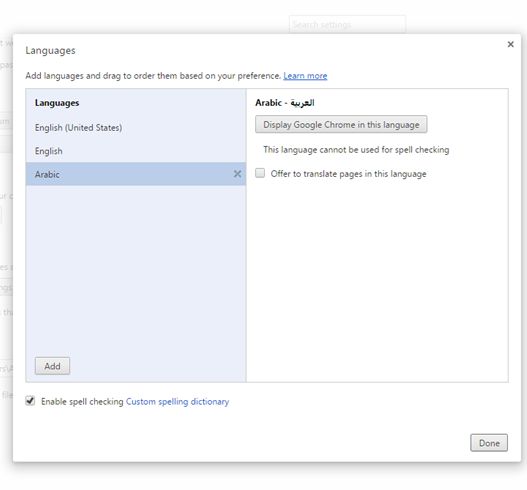The image size is (527, 490).
Task: Click the Done button
Action: pyautogui.click(x=489, y=443)
